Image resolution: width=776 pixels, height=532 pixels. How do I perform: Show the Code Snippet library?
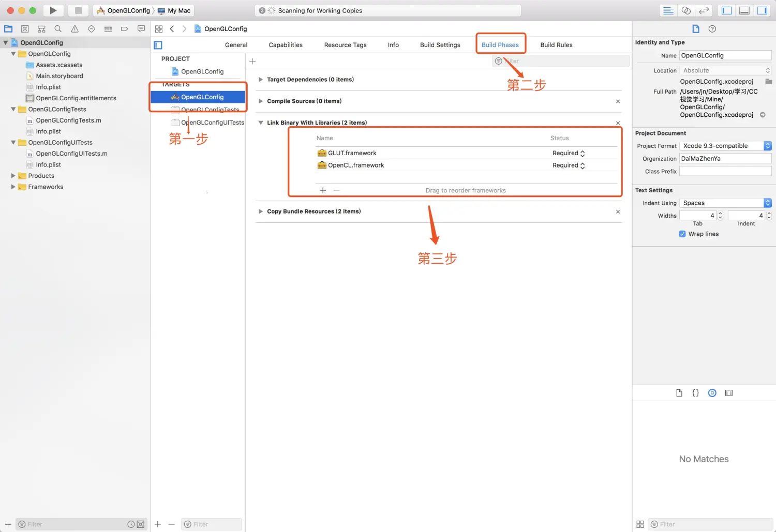pos(695,393)
